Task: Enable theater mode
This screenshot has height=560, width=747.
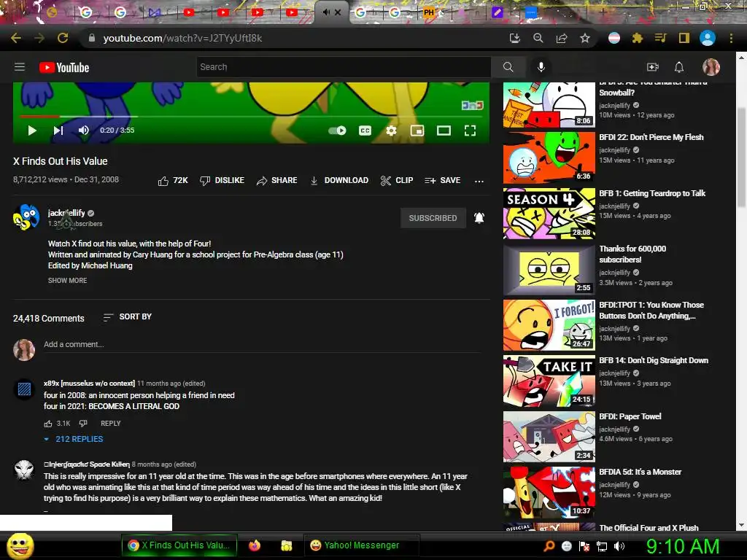Action: [444, 131]
